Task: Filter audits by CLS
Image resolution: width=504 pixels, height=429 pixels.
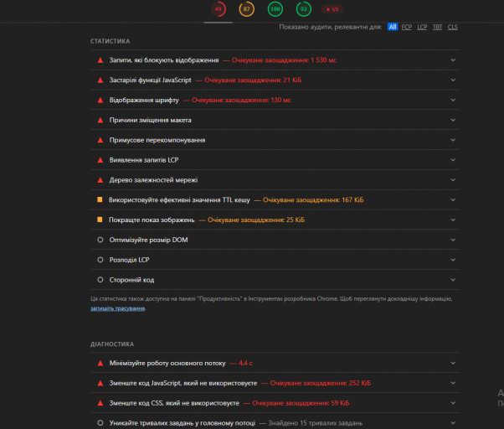Action: coord(453,27)
